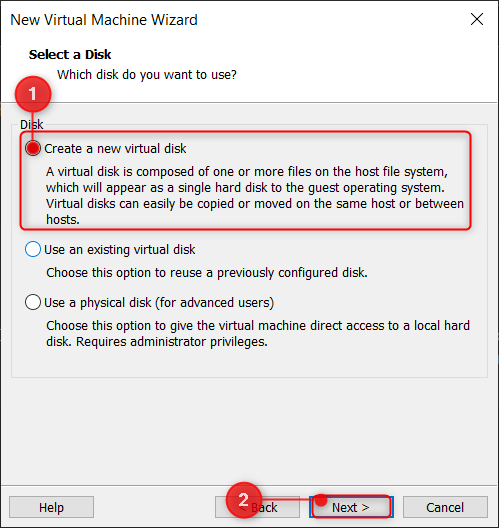Select the Create a new virtual disk radio button

point(33,148)
